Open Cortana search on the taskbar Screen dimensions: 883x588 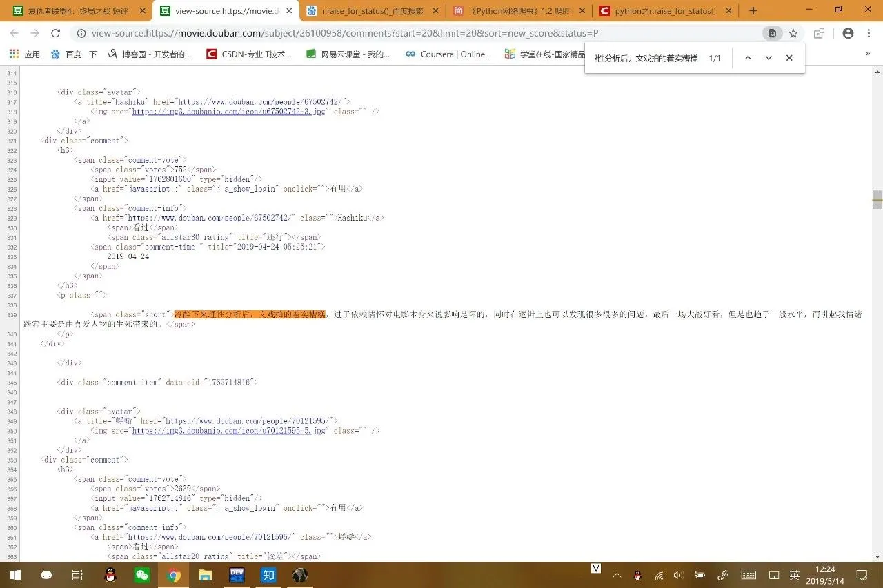coord(46,575)
